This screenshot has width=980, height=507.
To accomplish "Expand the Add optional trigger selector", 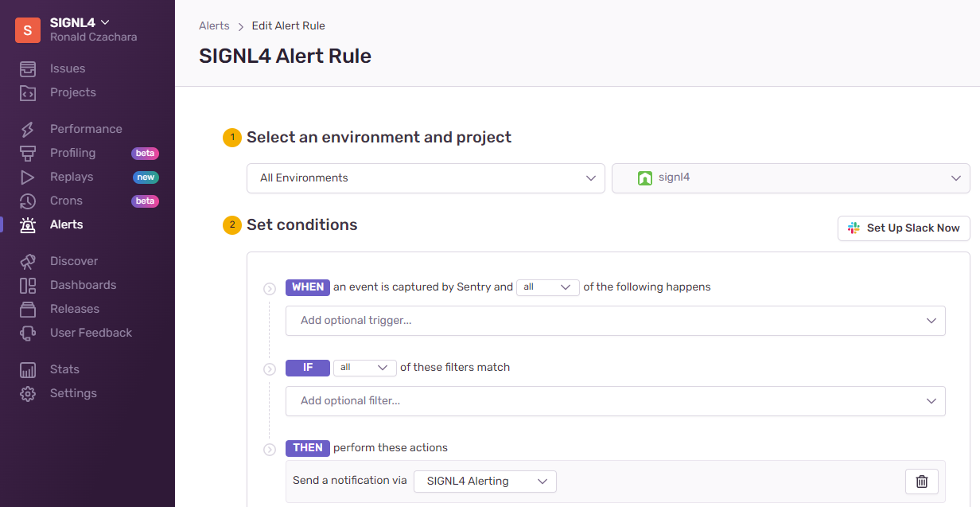I will (616, 321).
